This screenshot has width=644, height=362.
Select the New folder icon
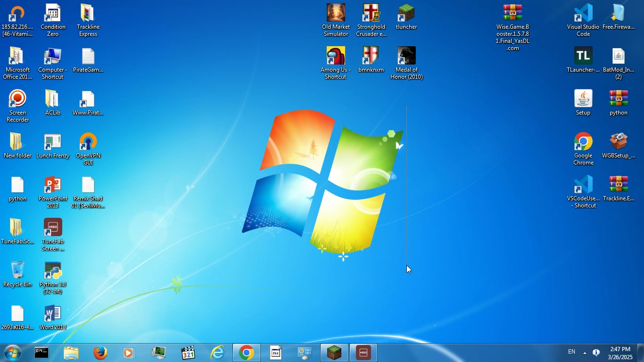17,146
